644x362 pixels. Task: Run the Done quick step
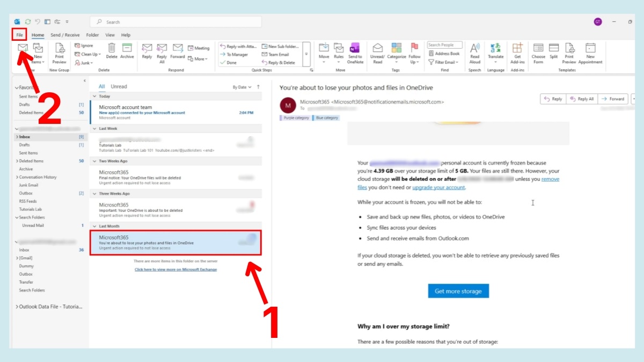(228, 63)
